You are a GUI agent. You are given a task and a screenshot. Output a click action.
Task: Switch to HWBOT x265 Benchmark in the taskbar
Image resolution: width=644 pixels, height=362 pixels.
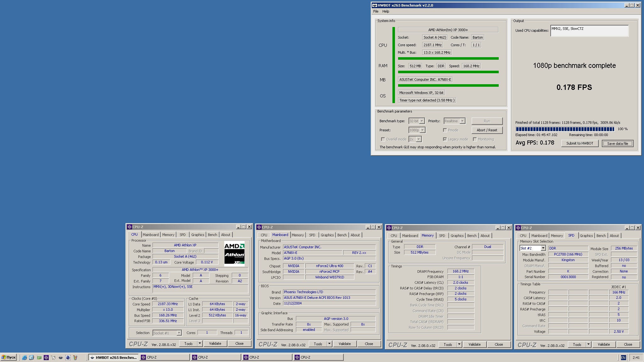pos(114,358)
